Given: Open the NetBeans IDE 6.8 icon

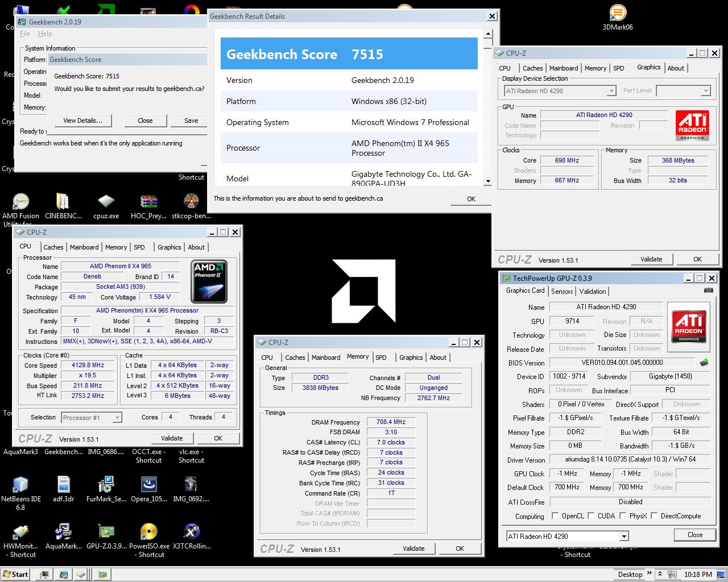Looking at the screenshot, I should coord(20,484).
